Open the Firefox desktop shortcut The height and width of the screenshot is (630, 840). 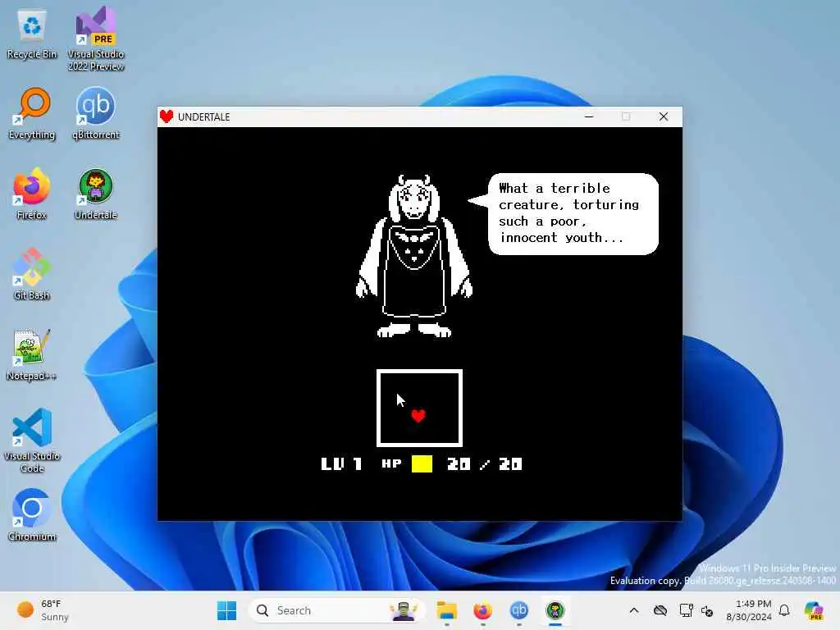coord(32,194)
